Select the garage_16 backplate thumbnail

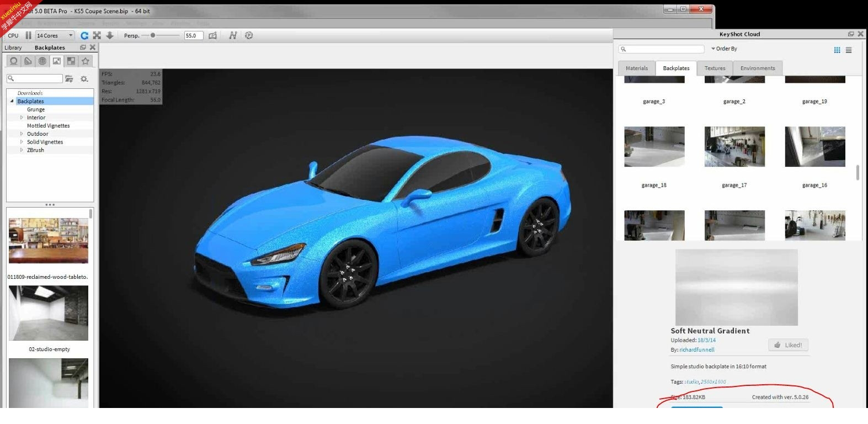point(815,147)
